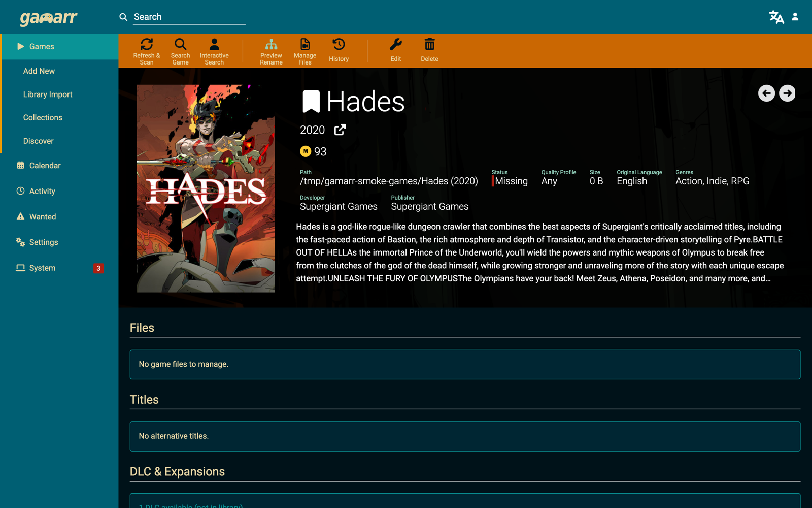Go to the next game with right arrow
The height and width of the screenshot is (508, 812).
[787, 93]
